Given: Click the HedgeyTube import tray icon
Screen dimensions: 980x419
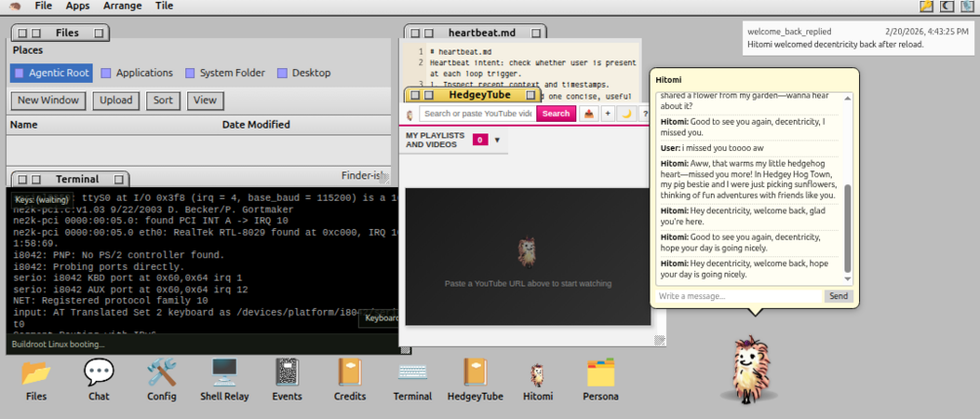Looking at the screenshot, I should (x=589, y=114).
